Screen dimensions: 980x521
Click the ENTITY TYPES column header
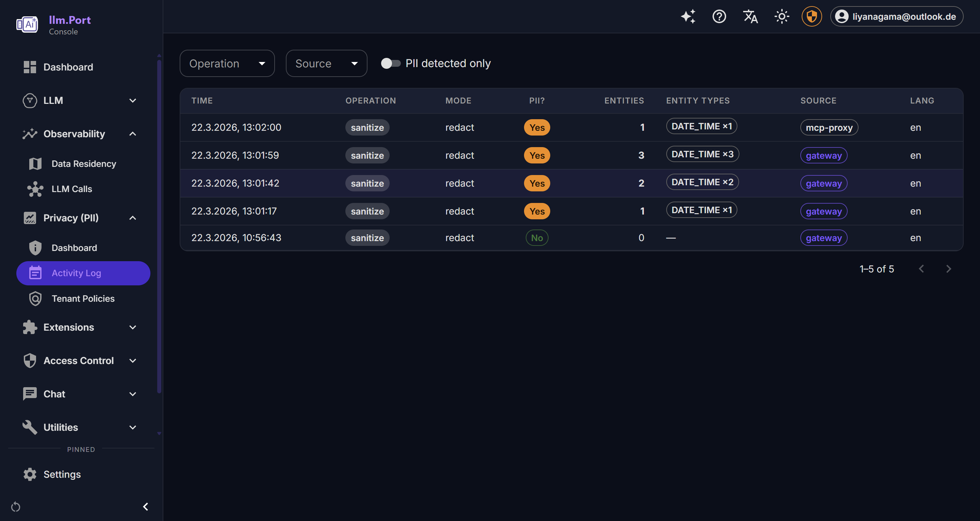[698, 100]
